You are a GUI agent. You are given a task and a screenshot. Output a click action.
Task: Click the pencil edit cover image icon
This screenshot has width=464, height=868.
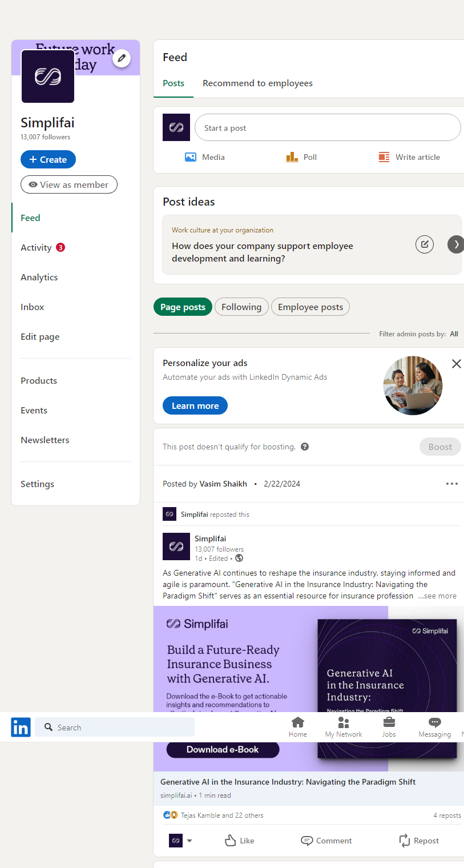coord(122,58)
